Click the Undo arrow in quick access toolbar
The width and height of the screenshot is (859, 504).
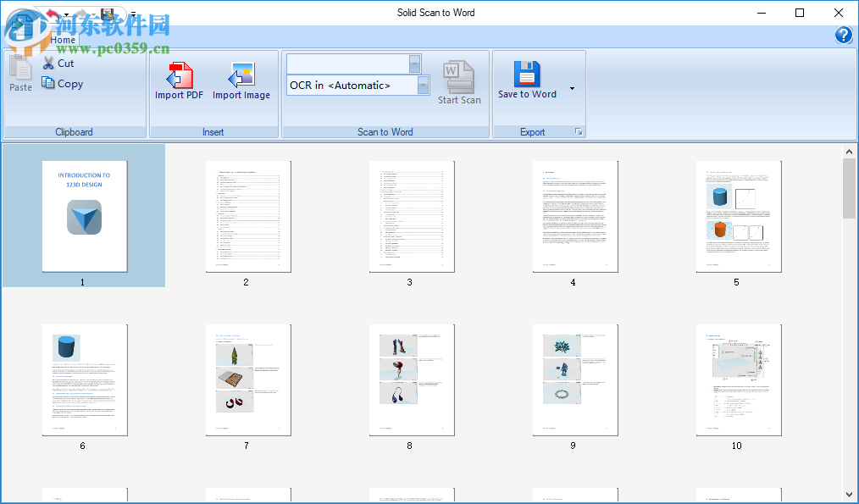coord(52,14)
